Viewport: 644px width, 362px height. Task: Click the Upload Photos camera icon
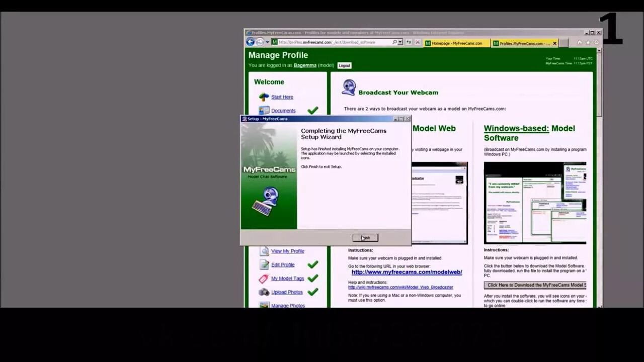coord(264,292)
